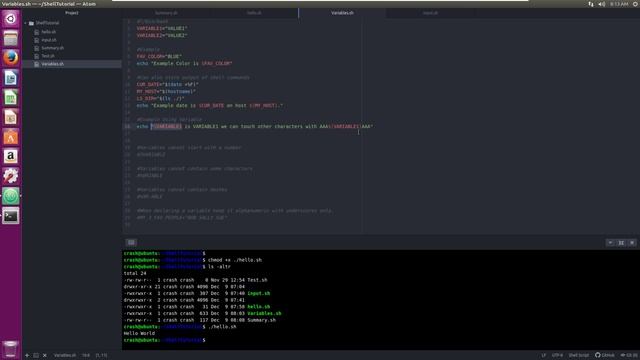Open Test.sh in the project tree
The width and height of the screenshot is (640, 360).
coord(48,56)
